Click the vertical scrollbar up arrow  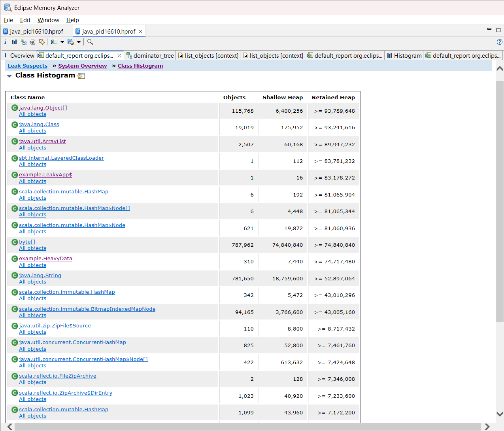pyautogui.click(x=500, y=69)
